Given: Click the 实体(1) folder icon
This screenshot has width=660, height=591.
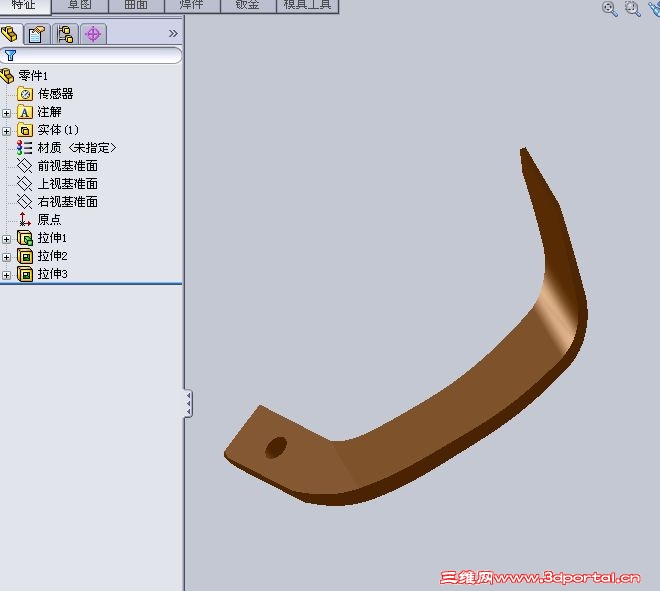Looking at the screenshot, I should pos(24,130).
